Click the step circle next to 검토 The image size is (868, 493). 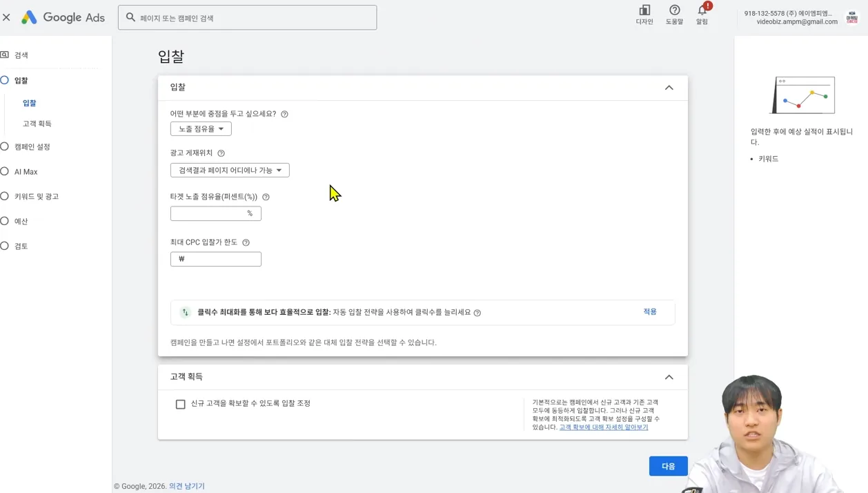4,246
